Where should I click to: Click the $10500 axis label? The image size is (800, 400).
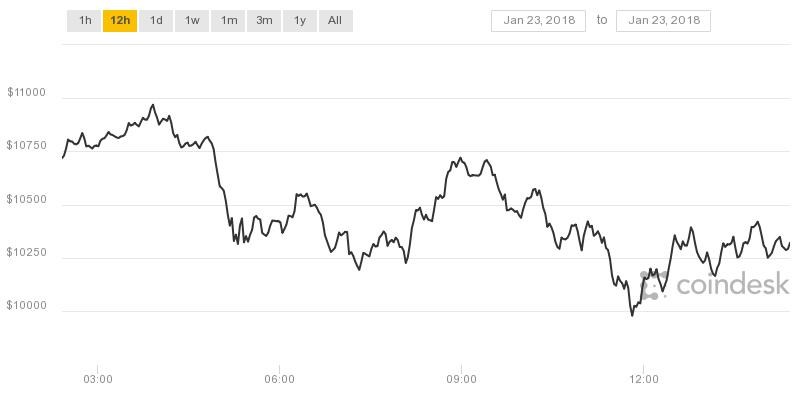tap(26, 199)
